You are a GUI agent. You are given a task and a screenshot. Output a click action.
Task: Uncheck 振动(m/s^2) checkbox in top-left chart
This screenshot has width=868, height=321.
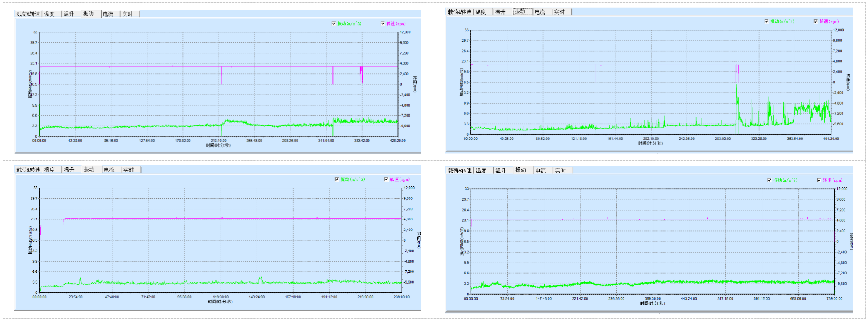tap(334, 24)
